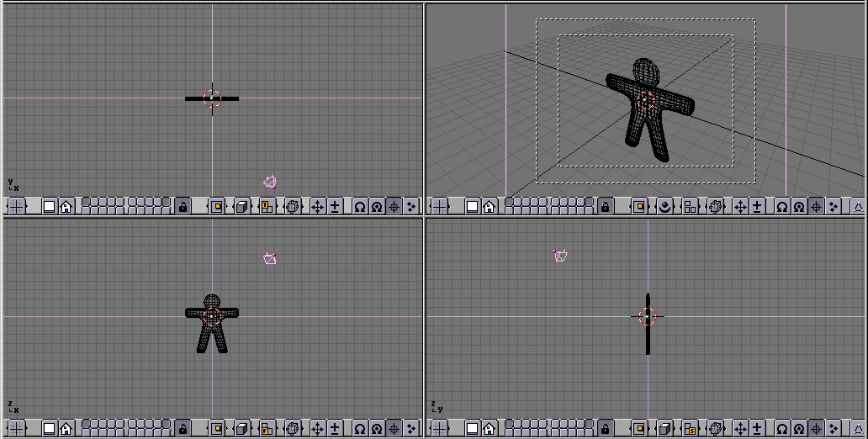Viewport: 868px width, 439px height.
Task: Select the move-view arrows icon in the bottom-left header
Action: coord(317,430)
